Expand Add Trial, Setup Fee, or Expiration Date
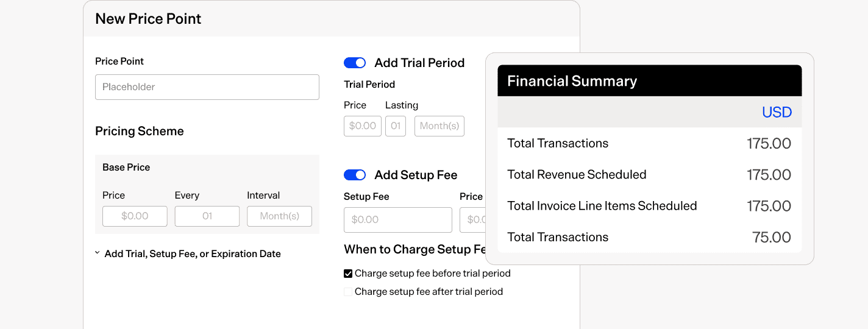The height and width of the screenshot is (329, 868). coord(188,253)
